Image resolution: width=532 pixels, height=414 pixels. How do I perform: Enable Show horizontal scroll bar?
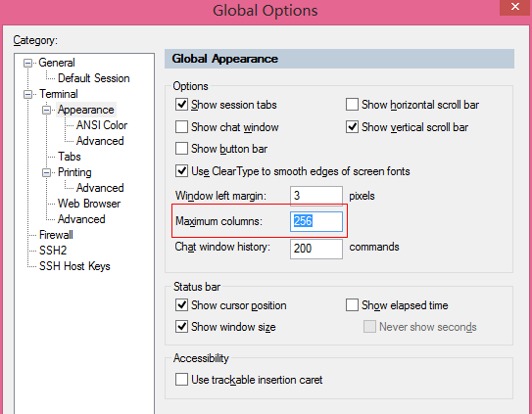click(x=352, y=105)
